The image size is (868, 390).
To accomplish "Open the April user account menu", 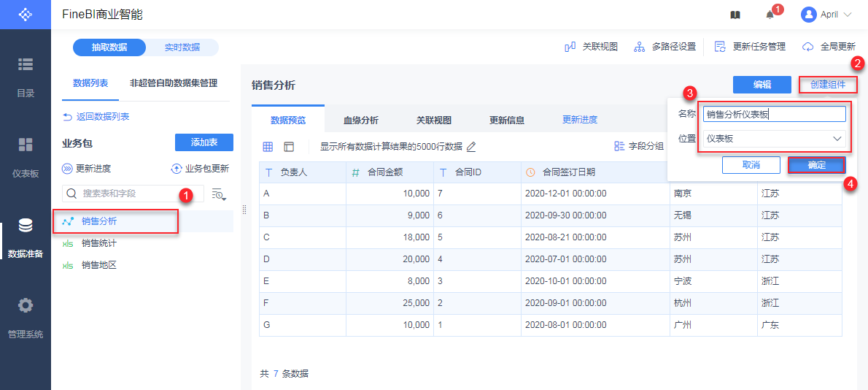I will point(826,15).
